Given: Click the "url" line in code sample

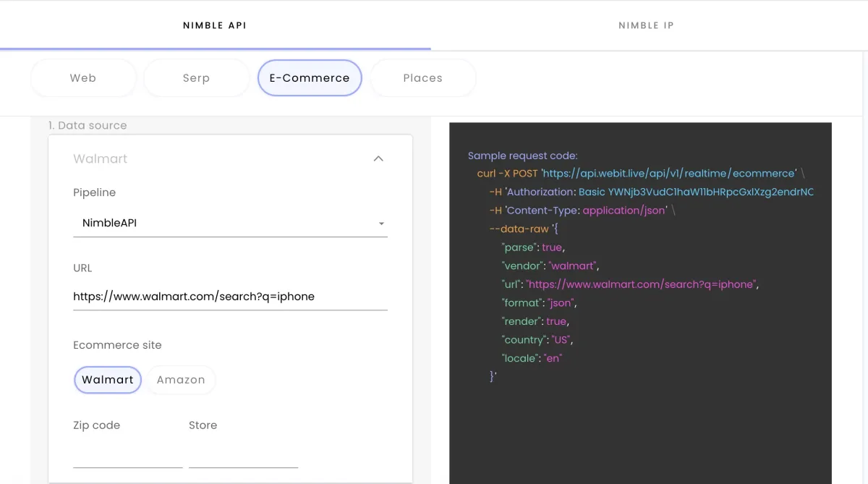Looking at the screenshot, I should pos(630,284).
